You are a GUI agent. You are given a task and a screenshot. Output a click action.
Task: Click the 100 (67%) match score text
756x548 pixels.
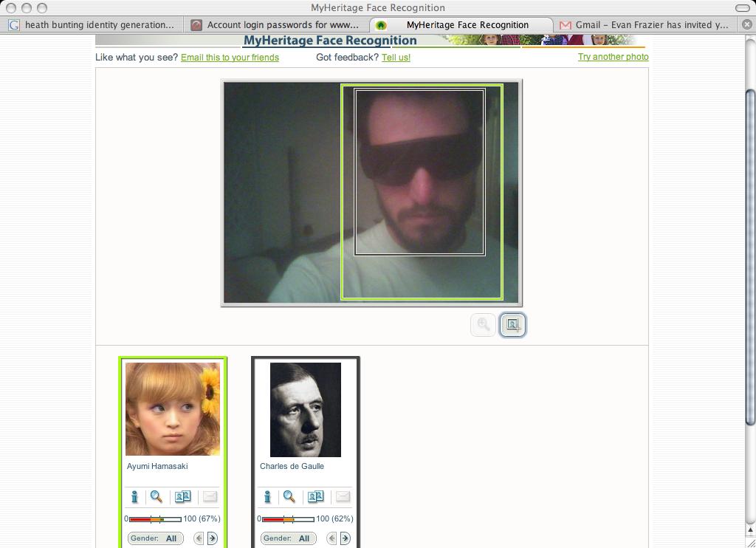pyautogui.click(x=202, y=518)
